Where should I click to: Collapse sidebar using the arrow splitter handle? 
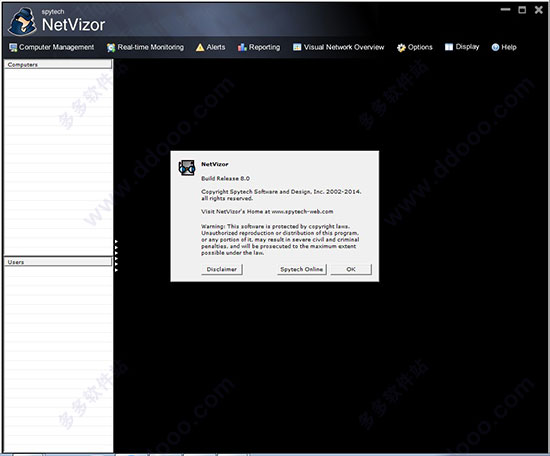point(116,256)
